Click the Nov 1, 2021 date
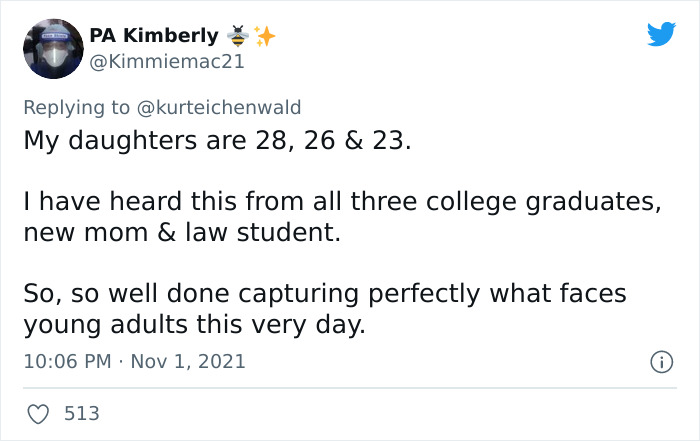 (186, 361)
